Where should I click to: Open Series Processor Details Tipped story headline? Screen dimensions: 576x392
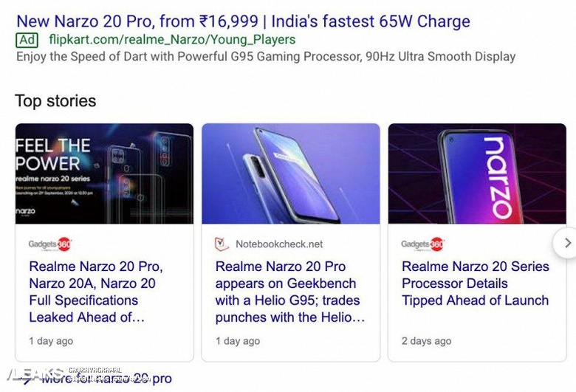coord(476,283)
